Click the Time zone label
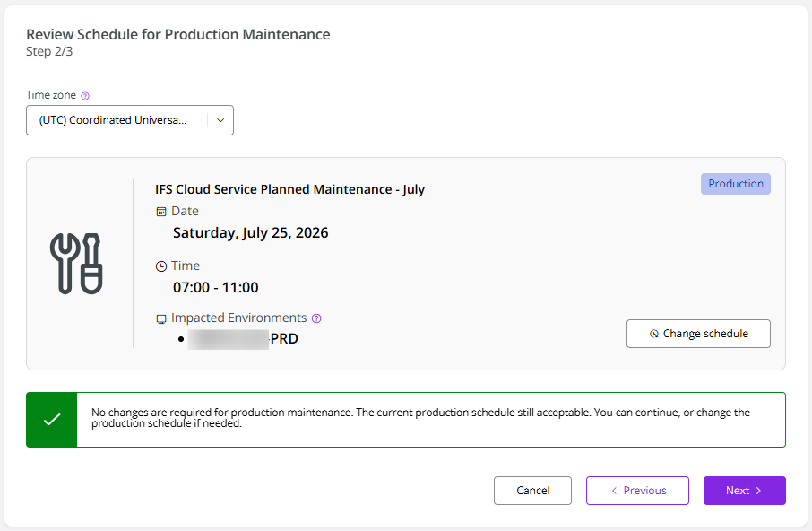The width and height of the screenshot is (812, 531). pos(51,95)
